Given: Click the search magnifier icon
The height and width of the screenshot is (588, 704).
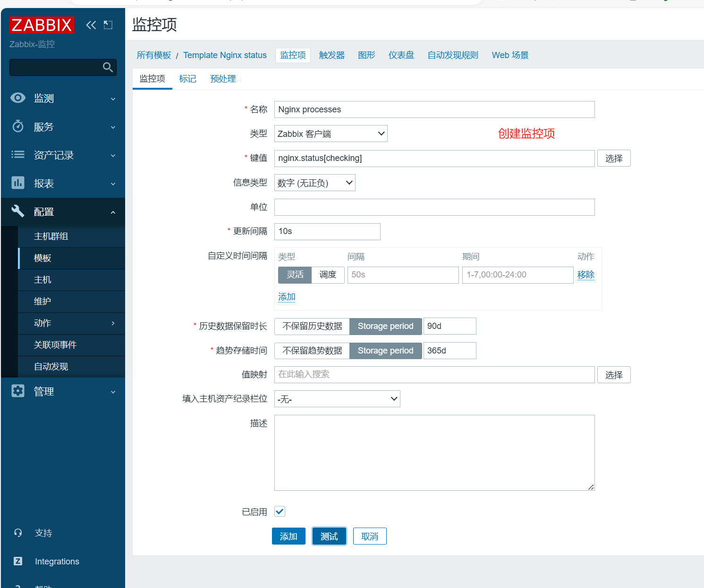Looking at the screenshot, I should (x=108, y=67).
